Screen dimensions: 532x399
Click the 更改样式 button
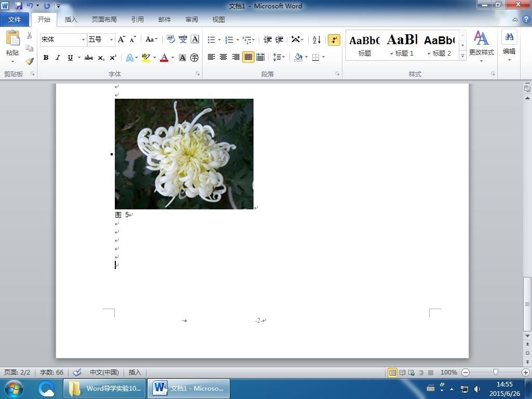[x=481, y=46]
